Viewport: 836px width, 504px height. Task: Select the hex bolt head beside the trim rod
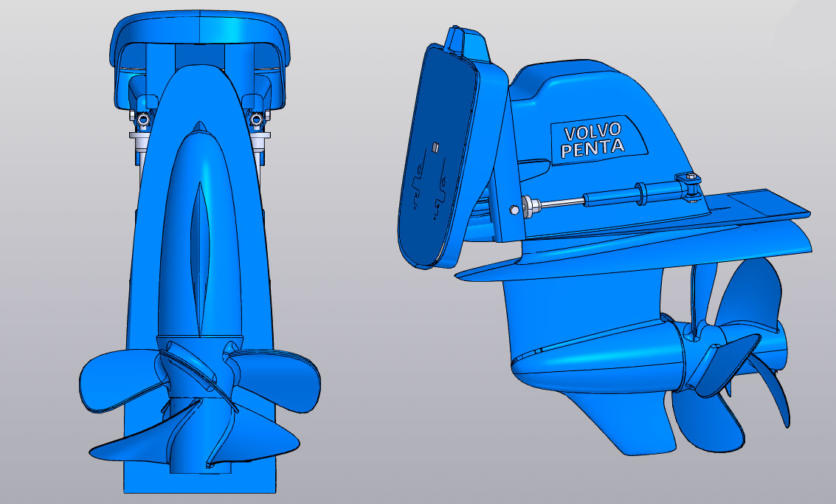tap(514, 209)
